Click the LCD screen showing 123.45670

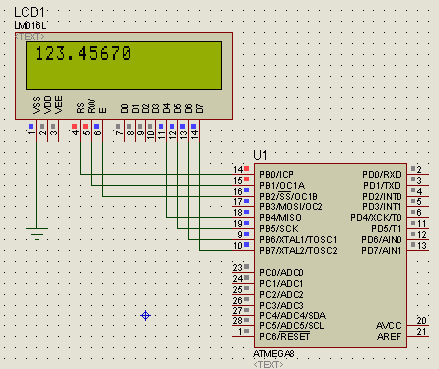coord(124,65)
